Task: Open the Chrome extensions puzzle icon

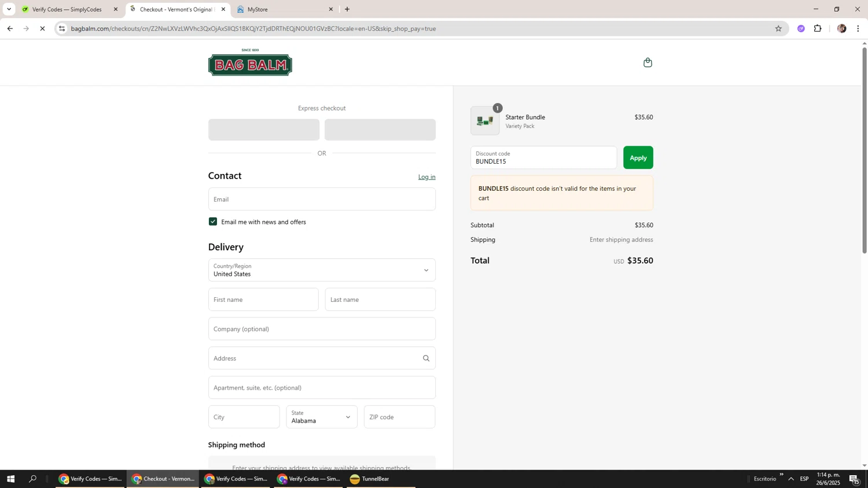Action: 818,28
